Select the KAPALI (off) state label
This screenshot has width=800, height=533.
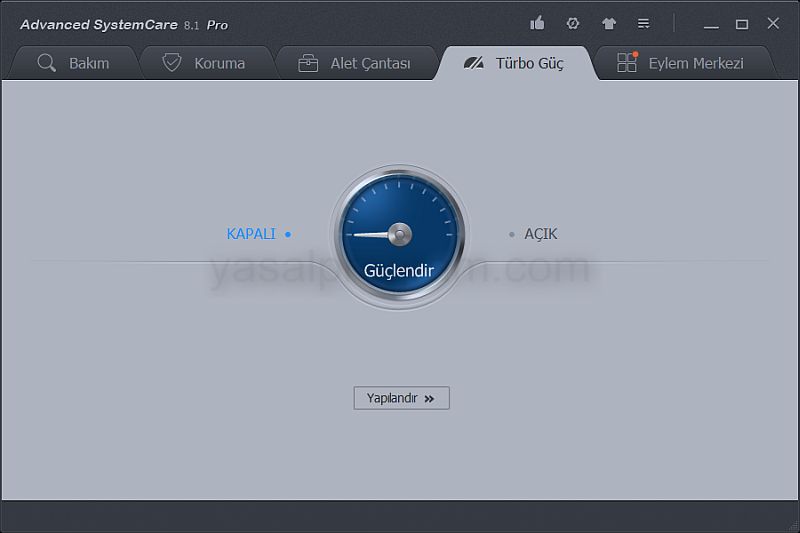[x=251, y=234]
